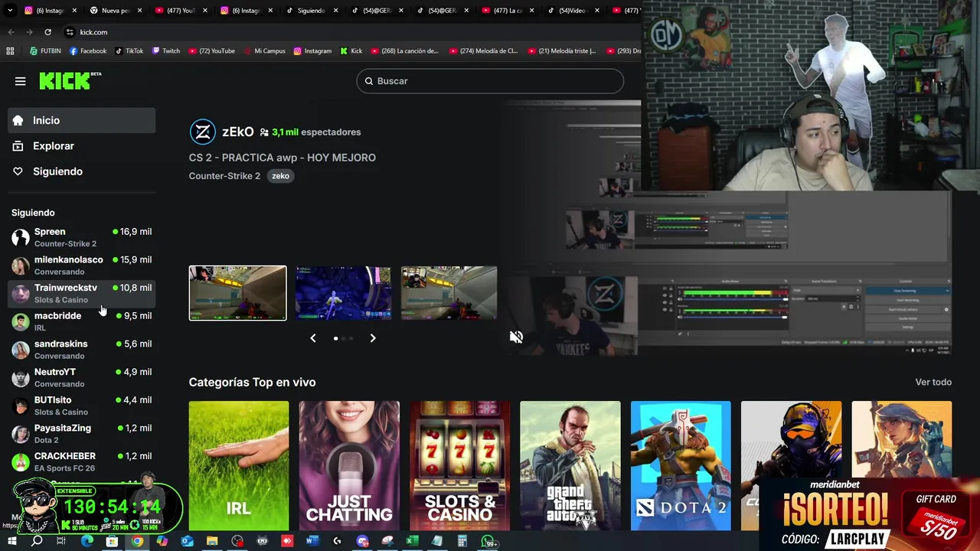Open the Slots & Casino category card

point(459,465)
